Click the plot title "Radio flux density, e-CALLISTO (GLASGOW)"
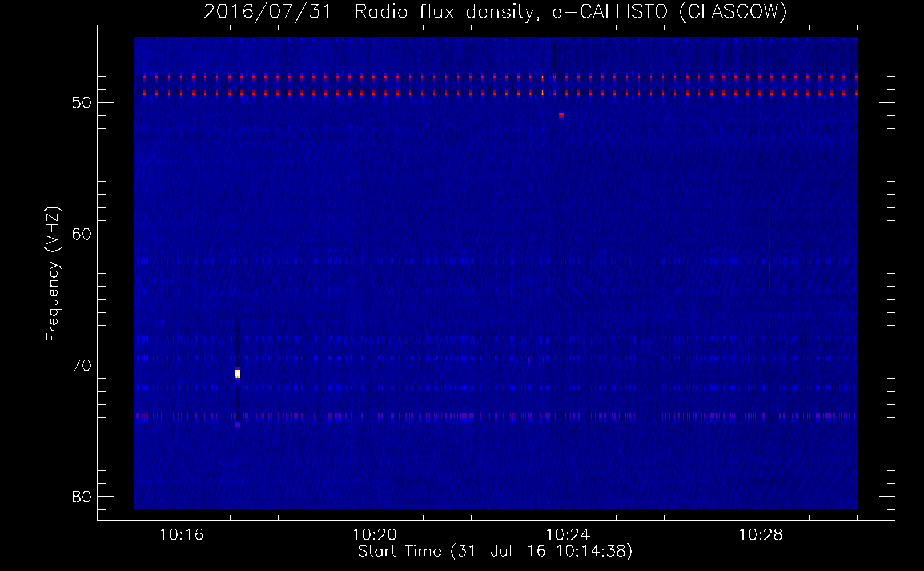Screen dimensions: 924x571 click(x=571, y=12)
